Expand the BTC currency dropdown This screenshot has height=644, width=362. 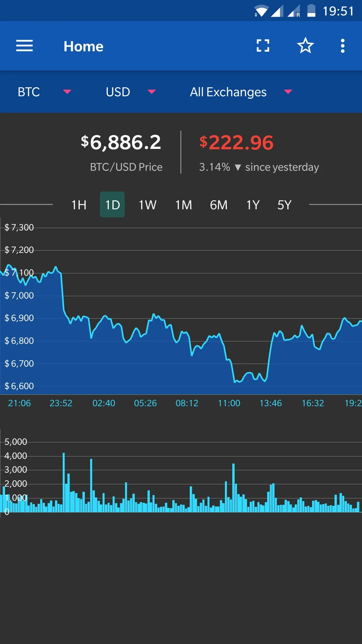click(x=44, y=92)
